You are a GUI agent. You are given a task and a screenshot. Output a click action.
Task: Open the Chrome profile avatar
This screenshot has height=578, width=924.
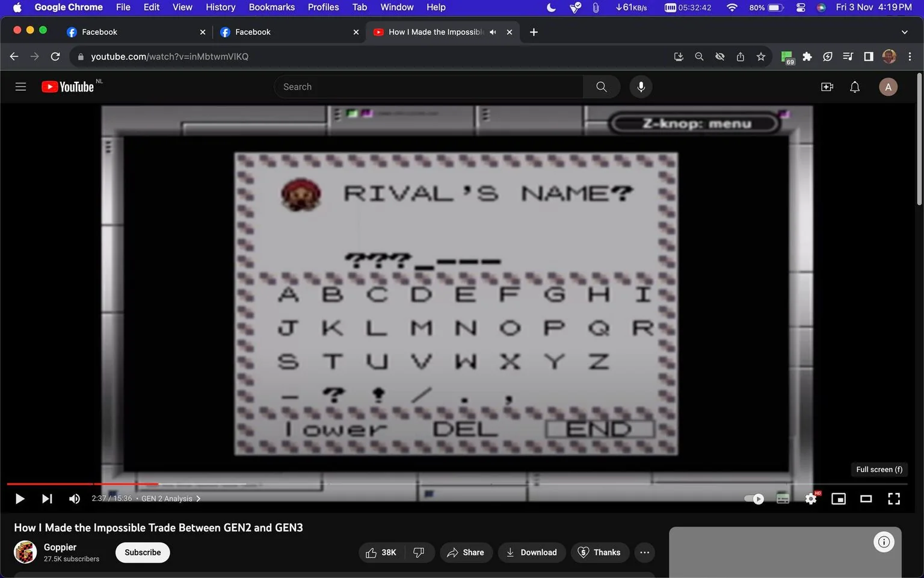coord(889,57)
